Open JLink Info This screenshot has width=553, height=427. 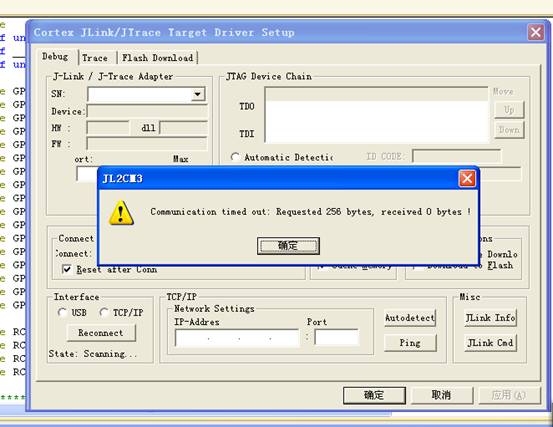click(x=490, y=318)
